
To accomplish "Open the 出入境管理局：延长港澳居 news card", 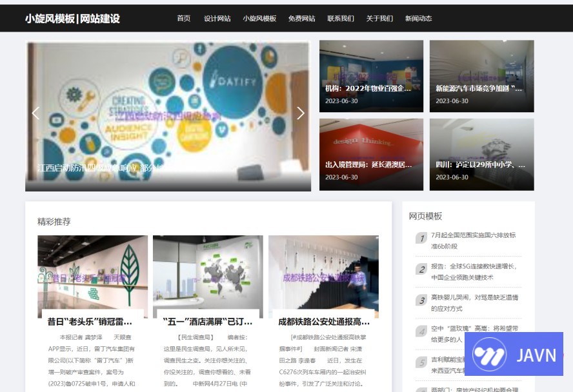I will tap(371, 154).
